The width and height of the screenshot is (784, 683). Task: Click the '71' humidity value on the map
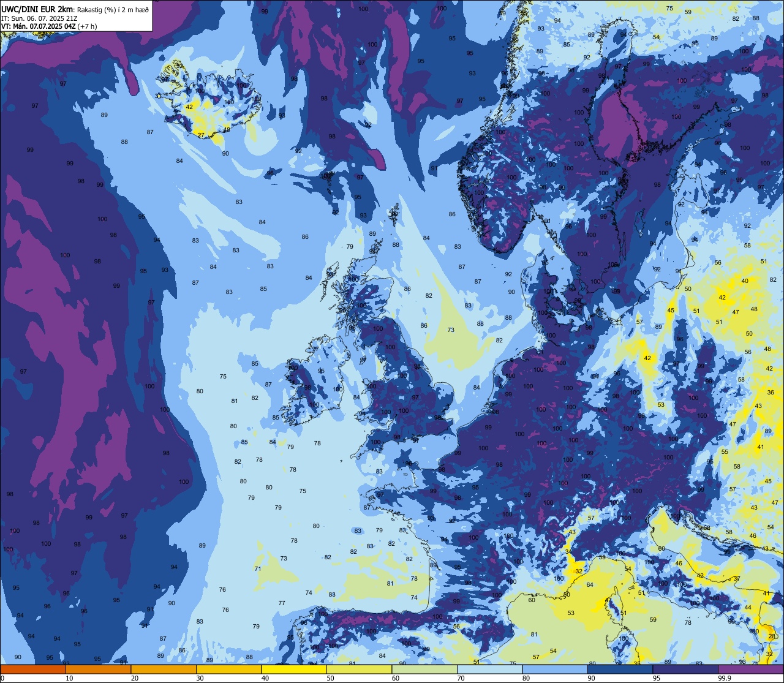coord(258,569)
